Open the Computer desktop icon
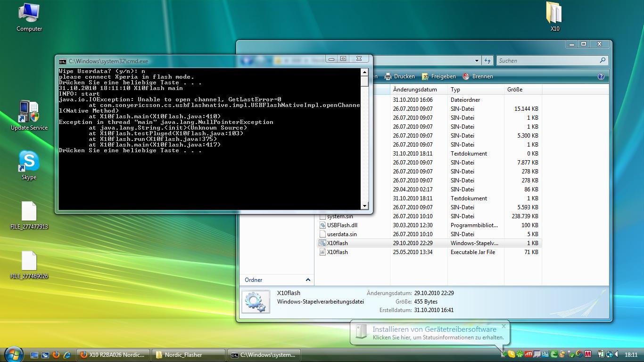Screen dimensions: 644x362 29,17
